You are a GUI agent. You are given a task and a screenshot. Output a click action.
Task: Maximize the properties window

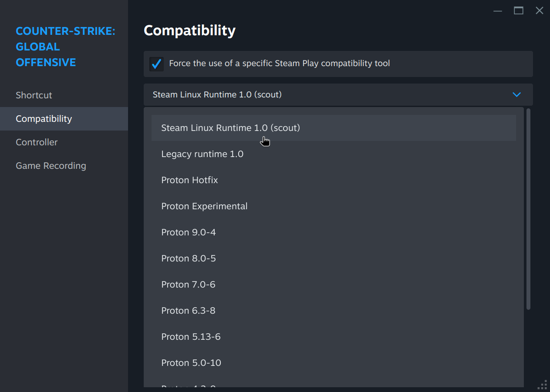(x=519, y=11)
